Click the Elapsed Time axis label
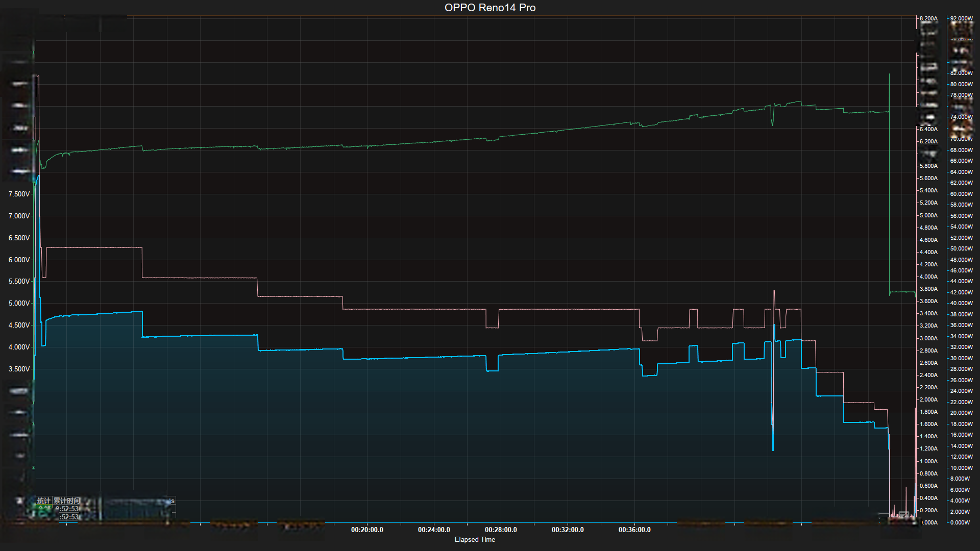This screenshot has height=551, width=980. [475, 540]
